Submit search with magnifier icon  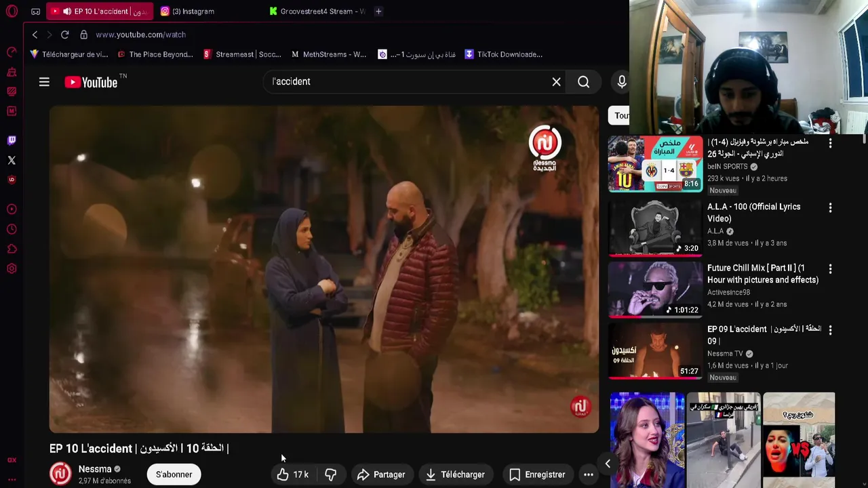coord(583,82)
